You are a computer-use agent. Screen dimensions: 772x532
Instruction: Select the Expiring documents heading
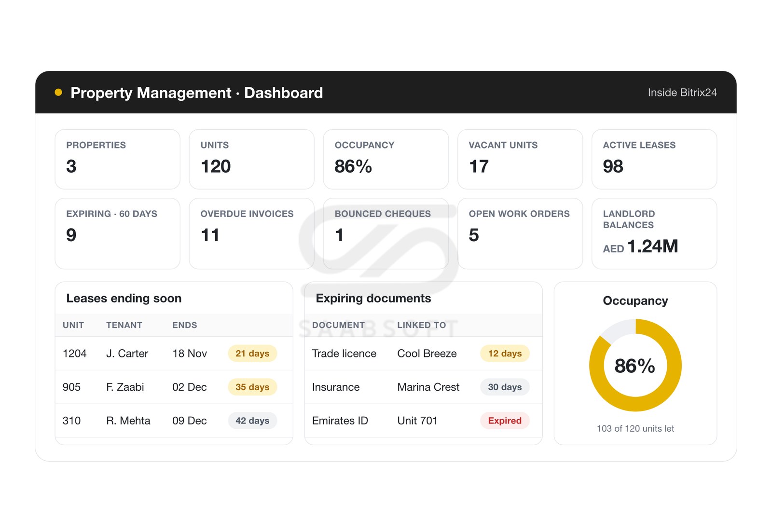pyautogui.click(x=373, y=299)
